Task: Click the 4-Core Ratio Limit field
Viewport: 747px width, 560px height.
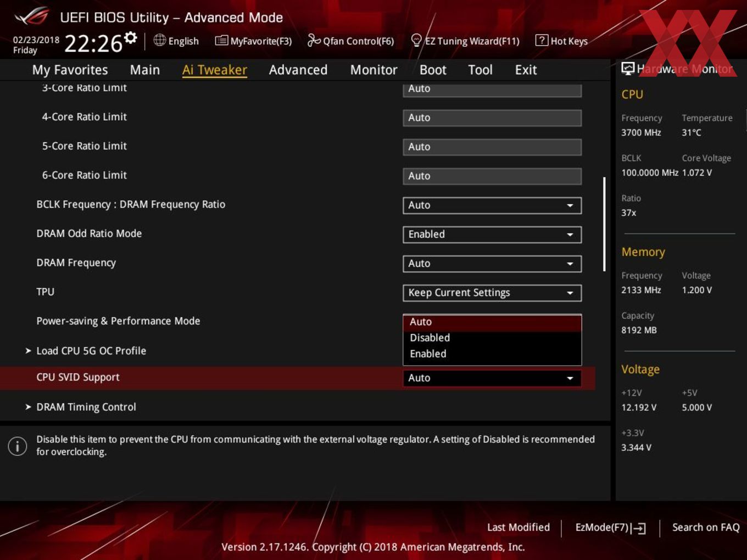Action: pos(492,117)
